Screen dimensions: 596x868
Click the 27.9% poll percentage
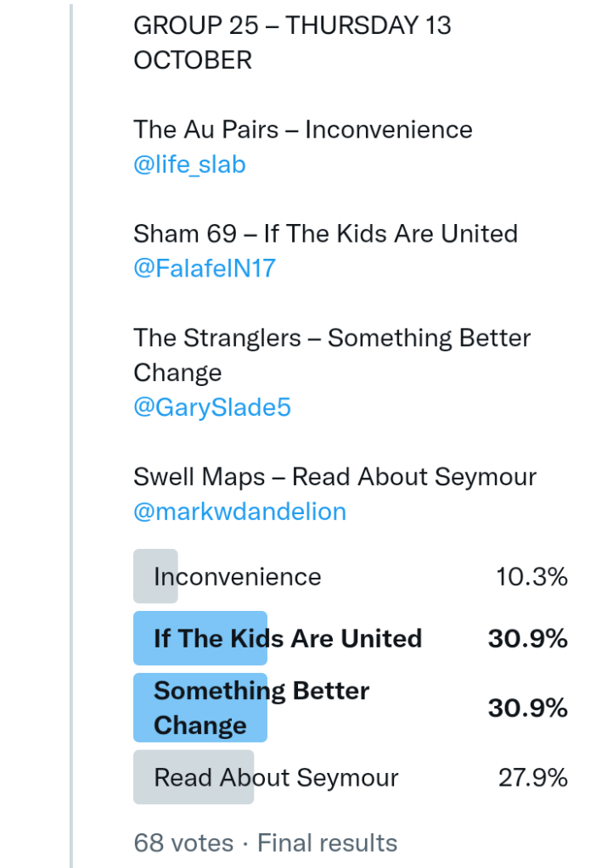point(532,777)
